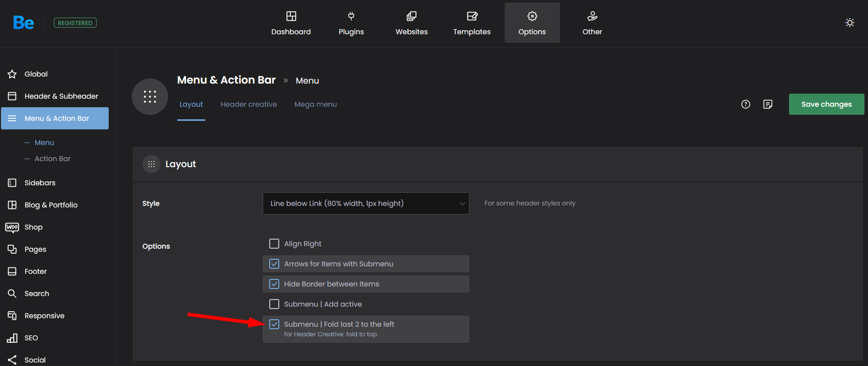Click the Pages icon in the sidebar
This screenshot has width=868, height=366.
(x=12, y=249)
